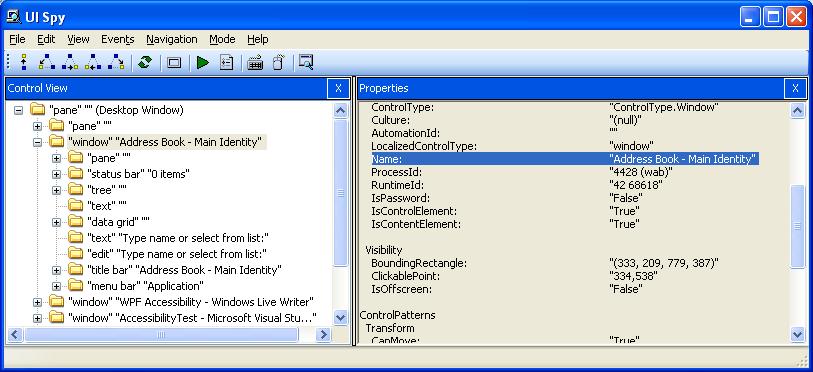Select the "text" "" tree node

pyautogui.click(x=107, y=206)
